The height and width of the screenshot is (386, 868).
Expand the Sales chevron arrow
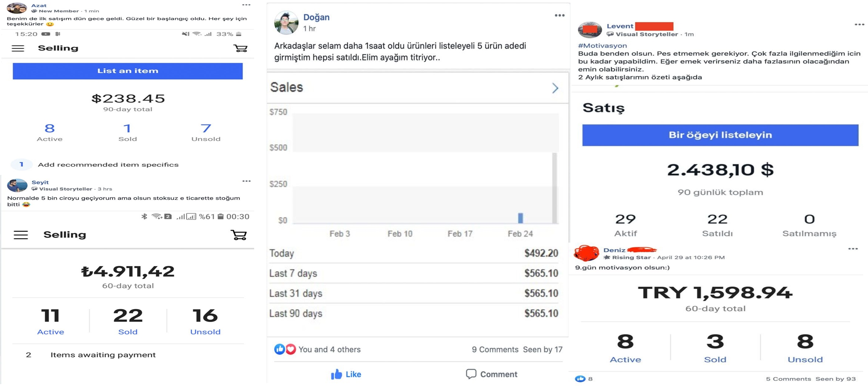(555, 88)
